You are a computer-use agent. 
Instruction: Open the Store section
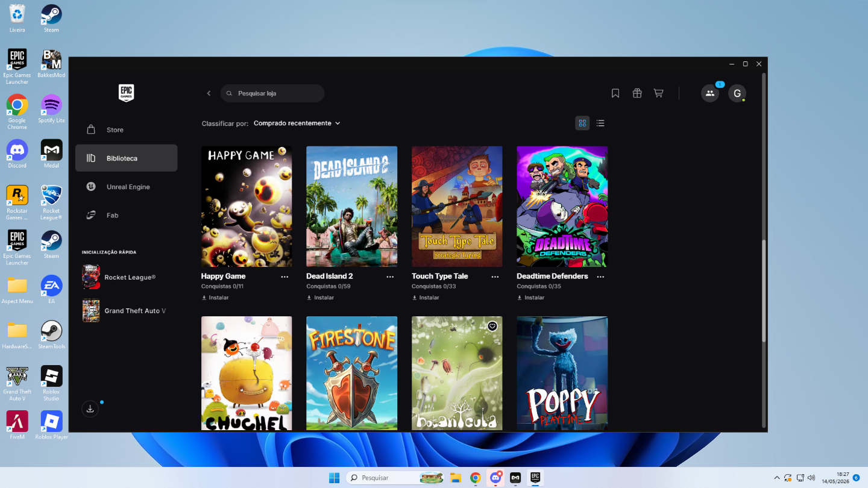coord(126,130)
